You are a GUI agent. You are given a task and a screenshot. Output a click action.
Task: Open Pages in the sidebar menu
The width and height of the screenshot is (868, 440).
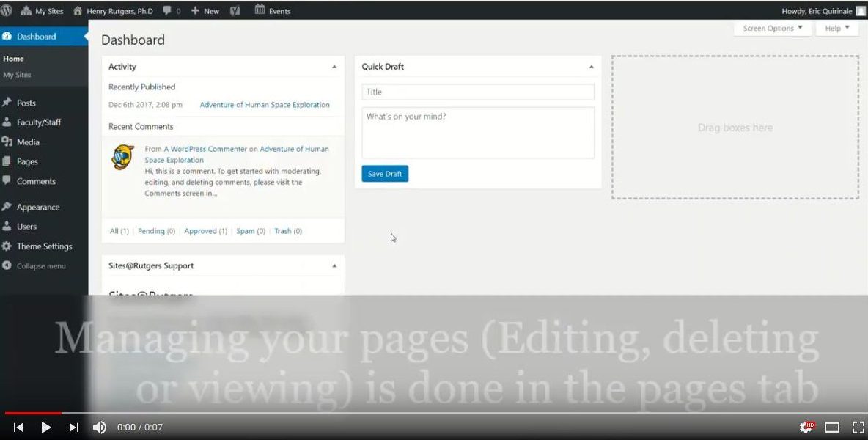(27, 161)
